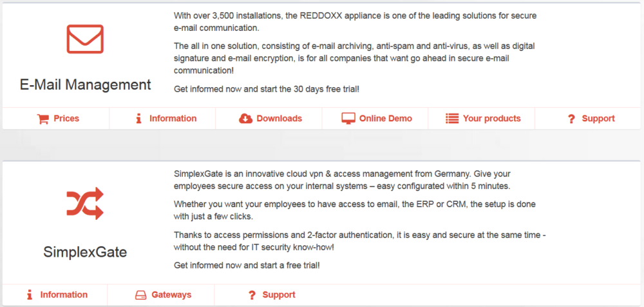View the Your products link

[x=492, y=119]
